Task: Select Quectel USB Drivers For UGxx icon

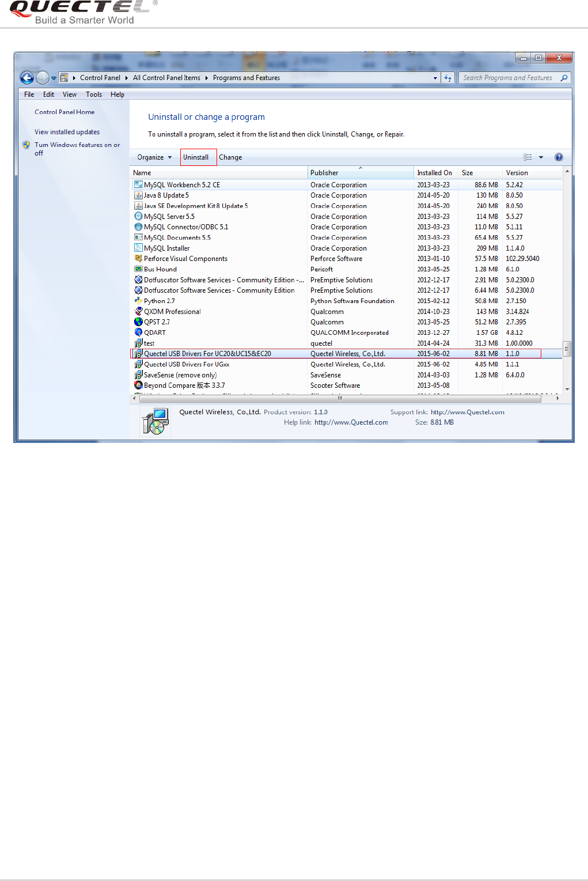Action: pyautogui.click(x=138, y=364)
